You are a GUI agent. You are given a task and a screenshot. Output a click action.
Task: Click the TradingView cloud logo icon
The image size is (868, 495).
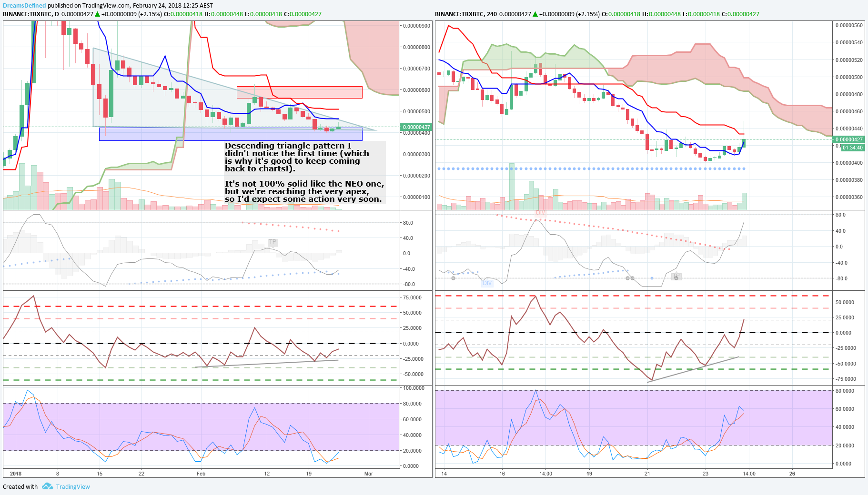pos(47,486)
